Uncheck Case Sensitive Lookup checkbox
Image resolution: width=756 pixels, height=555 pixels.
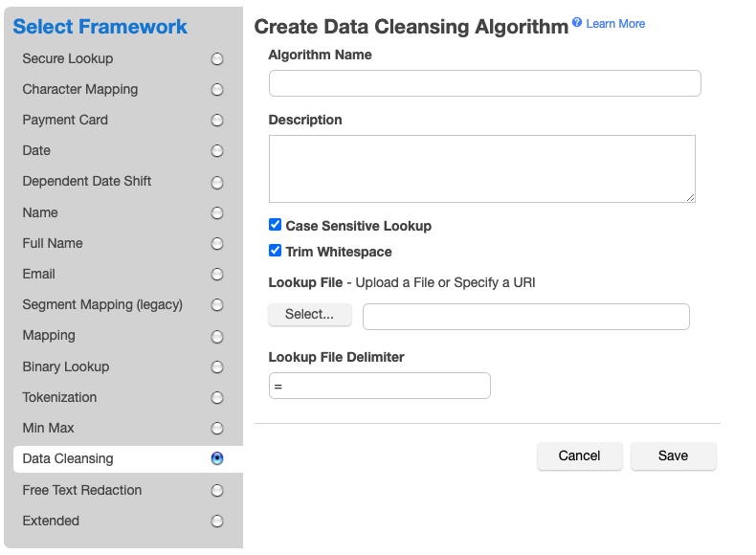(x=276, y=225)
